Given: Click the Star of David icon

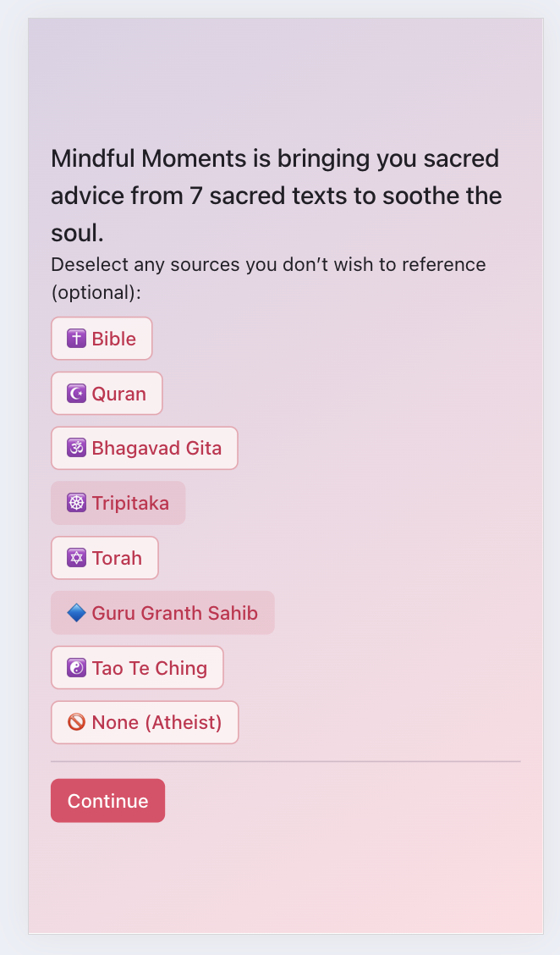Looking at the screenshot, I should [77, 558].
